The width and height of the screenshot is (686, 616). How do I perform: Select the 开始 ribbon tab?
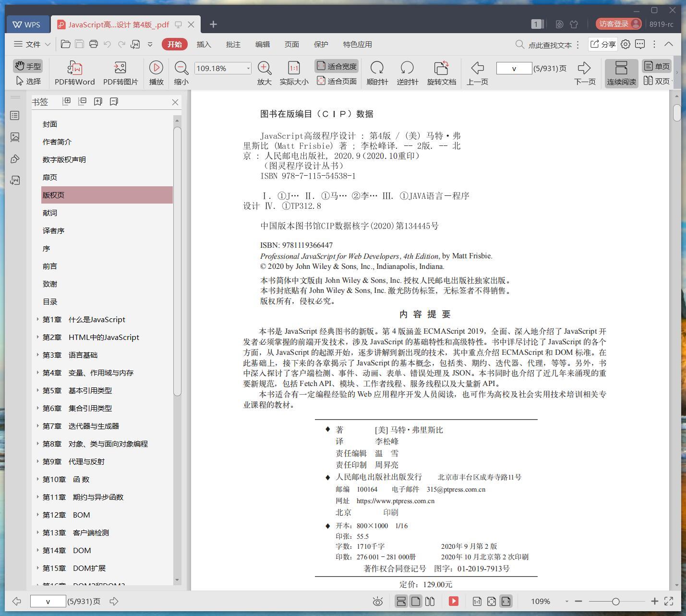tap(175, 44)
